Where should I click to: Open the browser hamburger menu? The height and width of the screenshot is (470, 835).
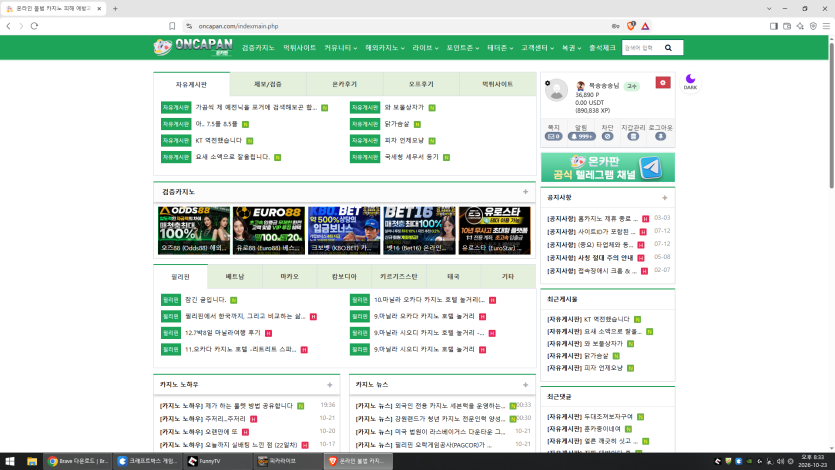click(x=826, y=26)
